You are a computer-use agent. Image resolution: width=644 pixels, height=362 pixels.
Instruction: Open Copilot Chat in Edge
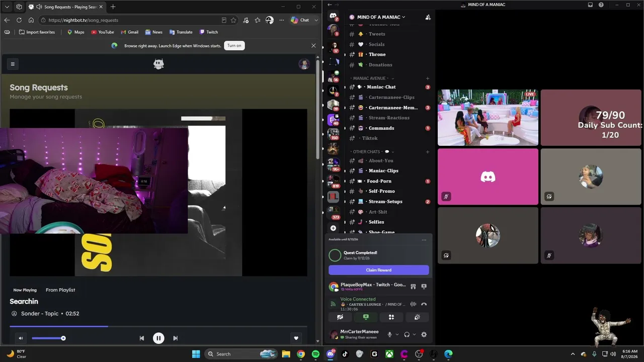tap(300, 20)
